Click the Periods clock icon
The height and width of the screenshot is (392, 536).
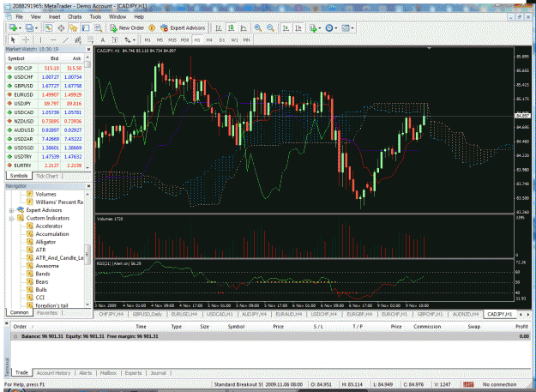[x=329, y=28]
